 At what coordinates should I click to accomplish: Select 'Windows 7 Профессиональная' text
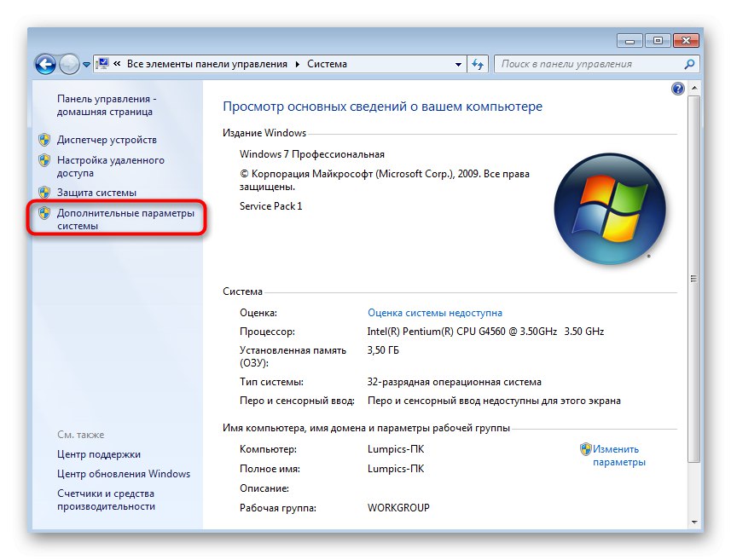click(312, 154)
